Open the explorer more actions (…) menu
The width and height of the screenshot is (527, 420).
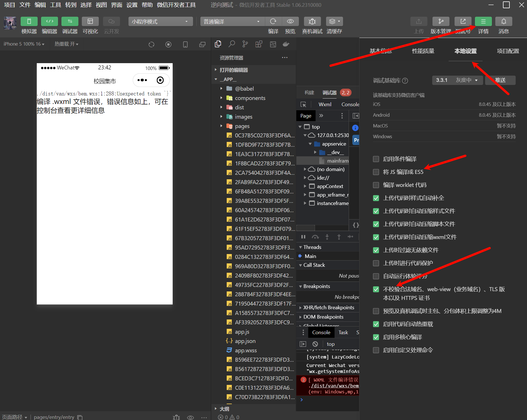[x=285, y=57]
